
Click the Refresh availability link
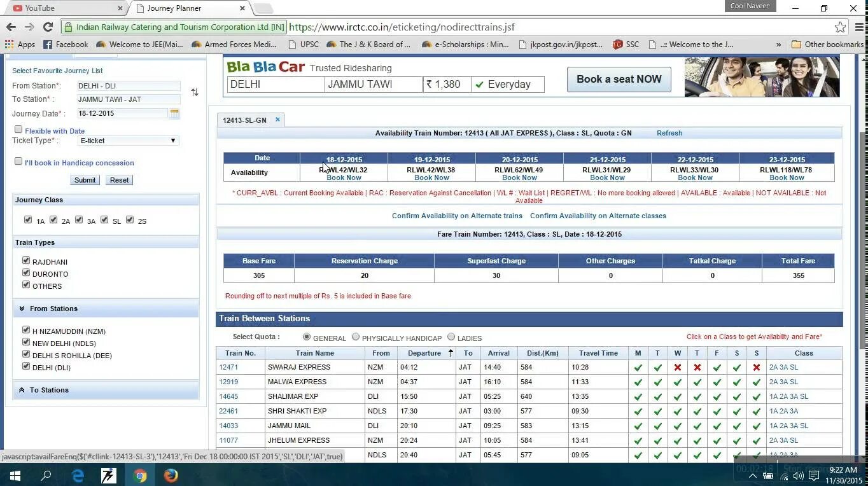click(x=669, y=133)
